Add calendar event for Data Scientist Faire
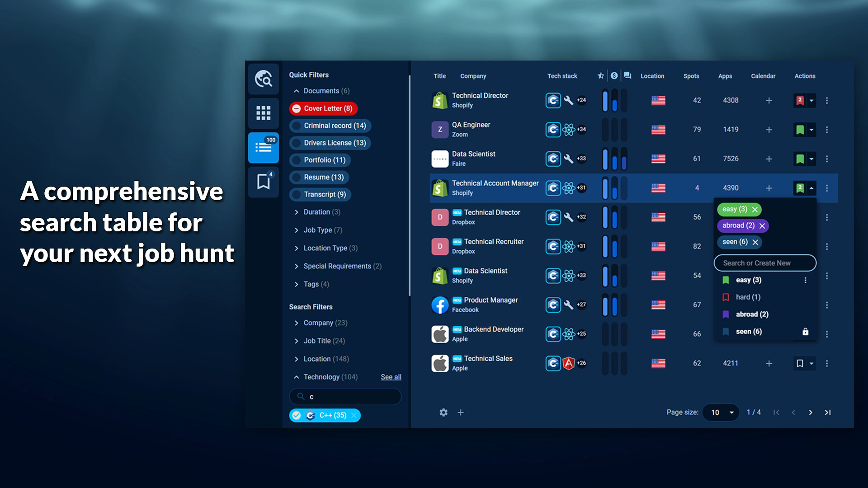 coord(769,159)
